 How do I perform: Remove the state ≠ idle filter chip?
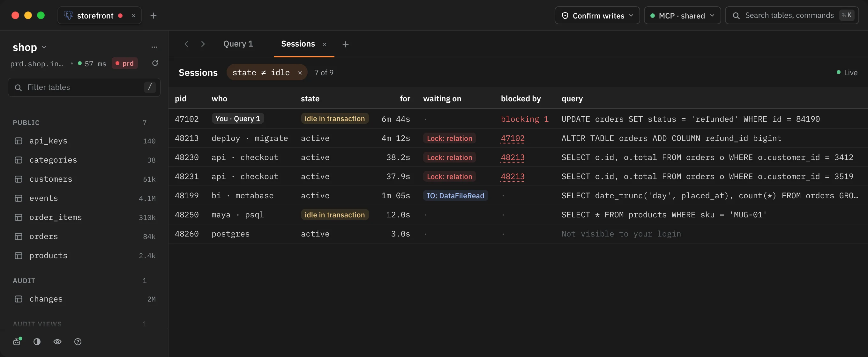[x=300, y=73]
